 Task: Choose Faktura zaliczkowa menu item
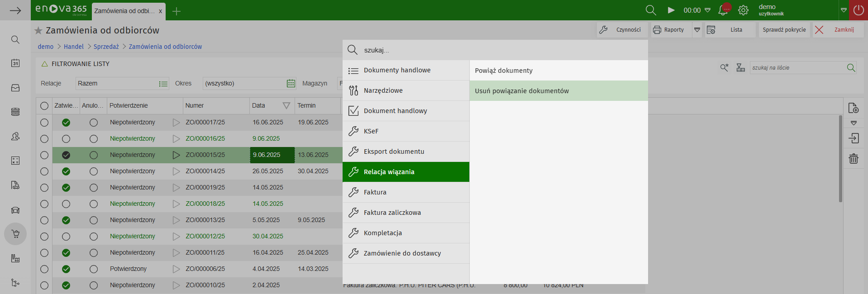(392, 213)
